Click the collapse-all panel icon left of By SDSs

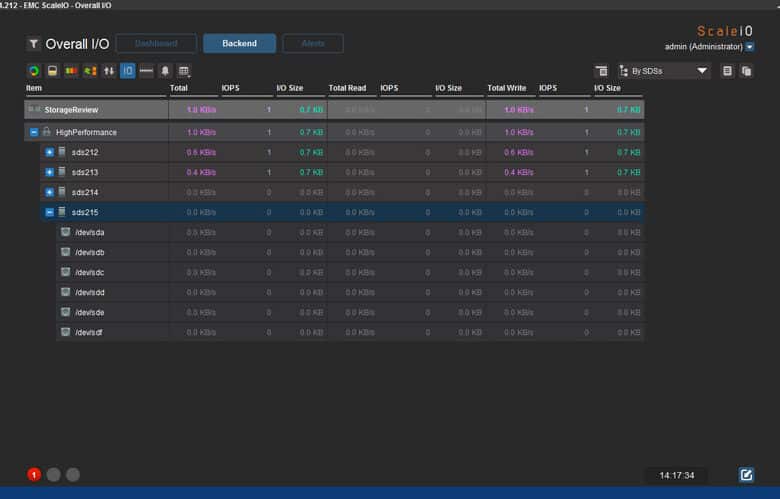601,71
